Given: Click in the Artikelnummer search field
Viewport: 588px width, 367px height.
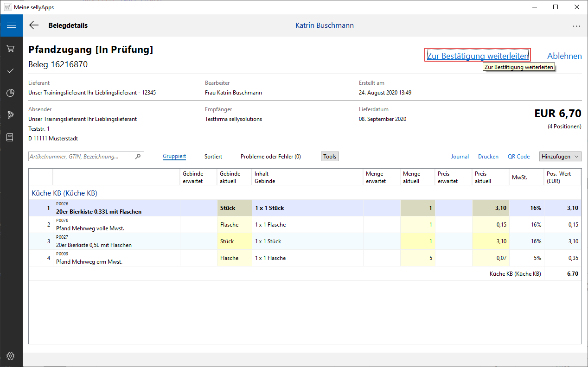Looking at the screenshot, I should (x=81, y=157).
